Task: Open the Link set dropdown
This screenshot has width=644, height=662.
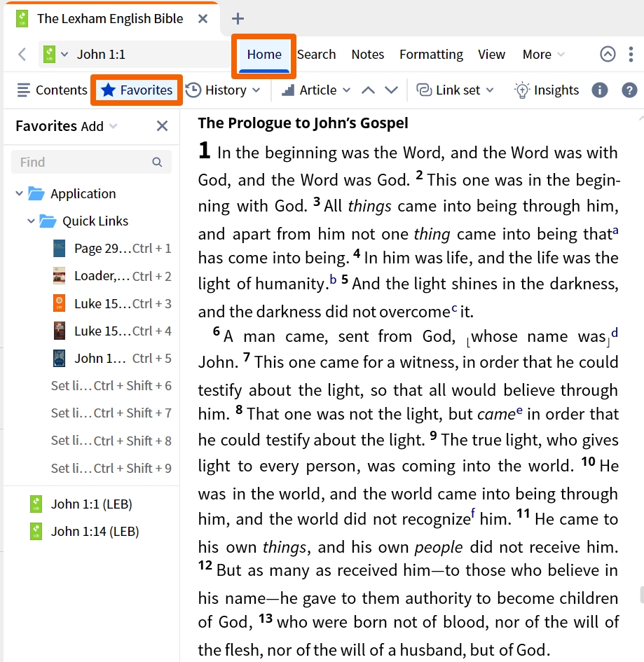Action: click(x=455, y=90)
